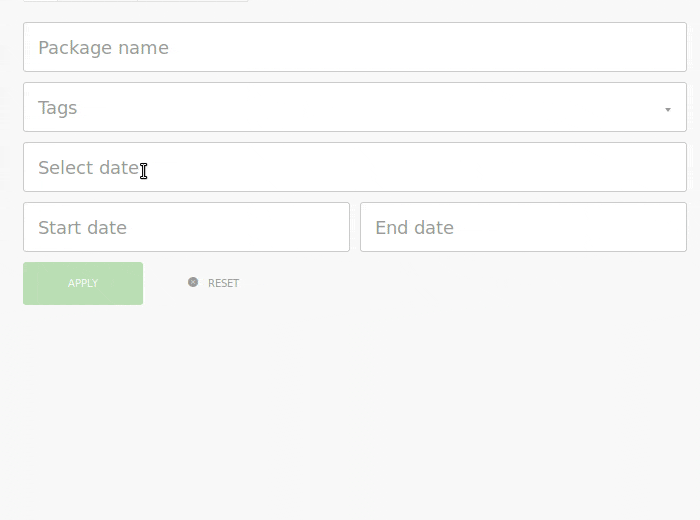This screenshot has width=700, height=520.
Task: Click the gray circular X icon beside Reset
Action: (x=193, y=282)
